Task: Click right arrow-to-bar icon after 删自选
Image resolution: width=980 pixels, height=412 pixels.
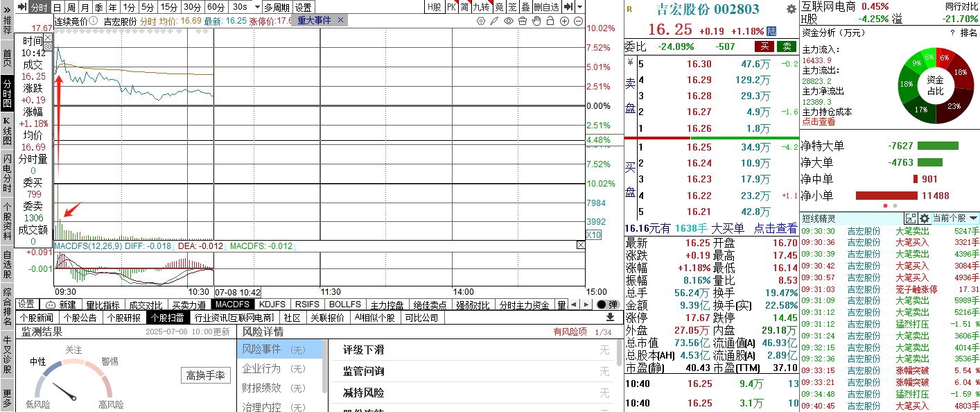Action: pos(568,7)
